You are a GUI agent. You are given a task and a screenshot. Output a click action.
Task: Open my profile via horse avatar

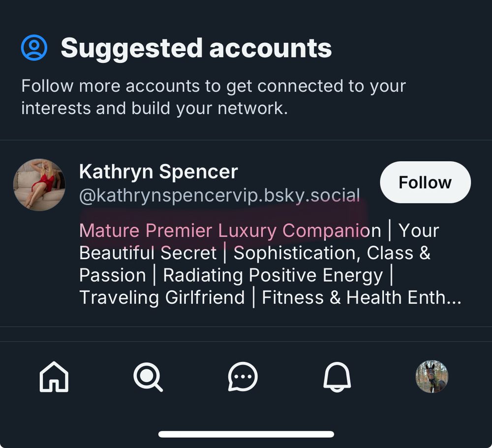432,377
